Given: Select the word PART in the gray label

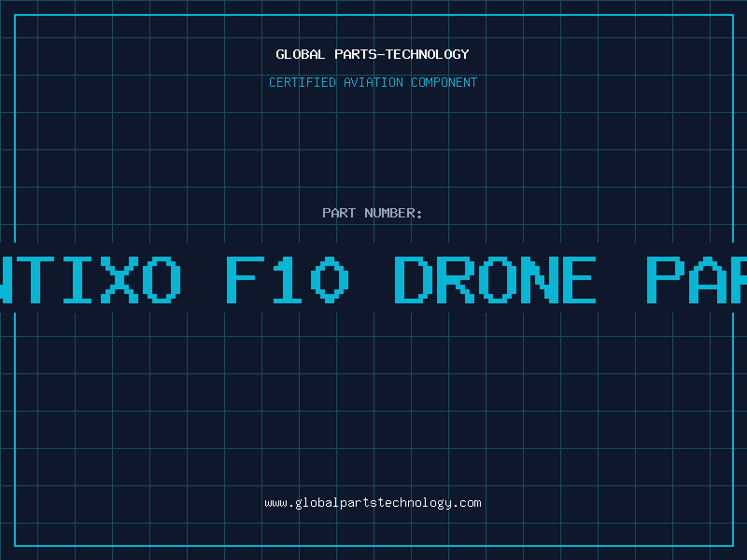Looking at the screenshot, I should [339, 213].
